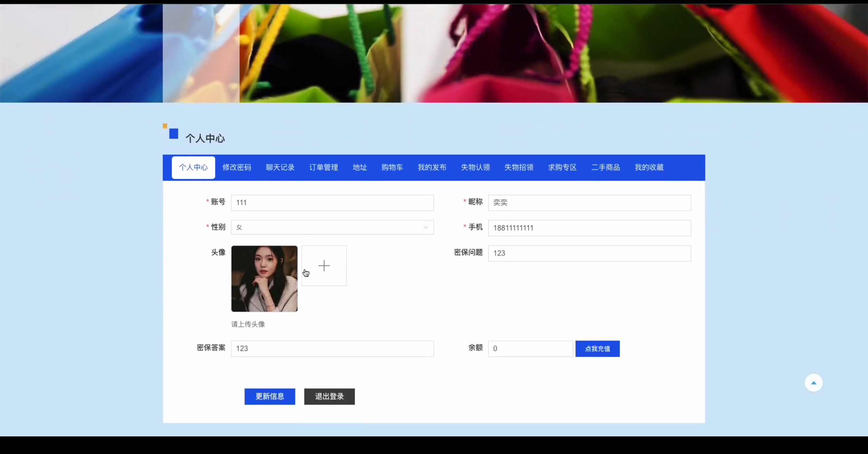Go to 订单管理 tab
This screenshot has height=454, width=868.
323,167
